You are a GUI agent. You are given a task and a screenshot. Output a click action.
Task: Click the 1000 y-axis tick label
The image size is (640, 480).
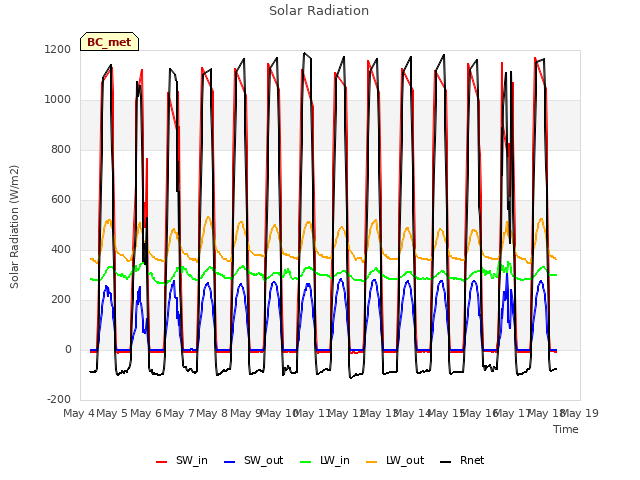(x=58, y=100)
